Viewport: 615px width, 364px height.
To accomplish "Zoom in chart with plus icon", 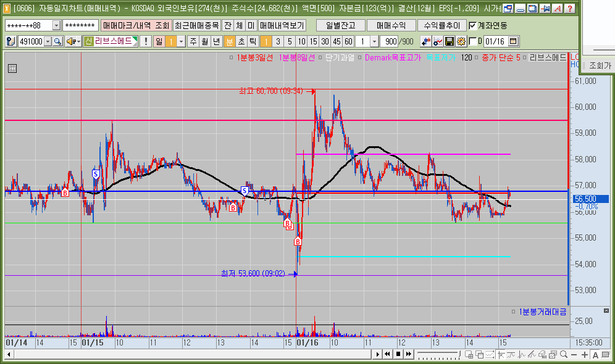I will point(585,355).
